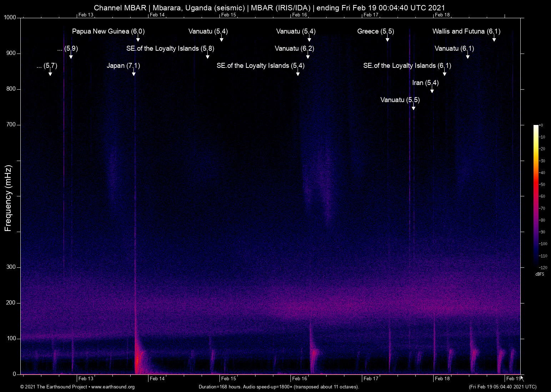Click the arrow under Wallis and Futuna (6.1)
Screen dimensions: 551x392
[x=494, y=39]
